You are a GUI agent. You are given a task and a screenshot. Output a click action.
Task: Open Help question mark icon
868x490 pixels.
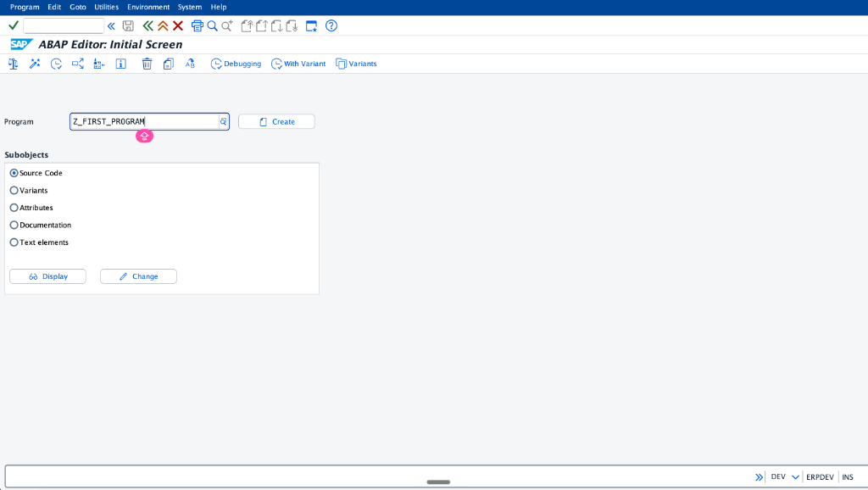pyautogui.click(x=331, y=26)
